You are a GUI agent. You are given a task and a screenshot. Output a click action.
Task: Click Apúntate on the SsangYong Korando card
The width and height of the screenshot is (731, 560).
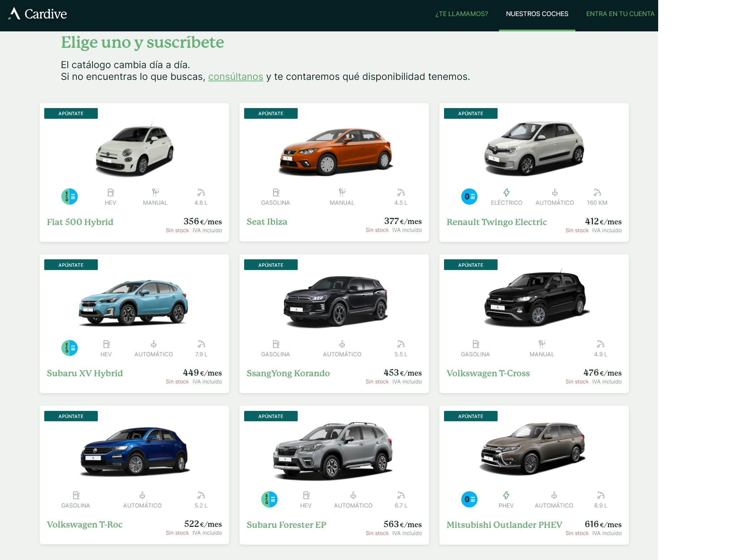pyautogui.click(x=271, y=265)
